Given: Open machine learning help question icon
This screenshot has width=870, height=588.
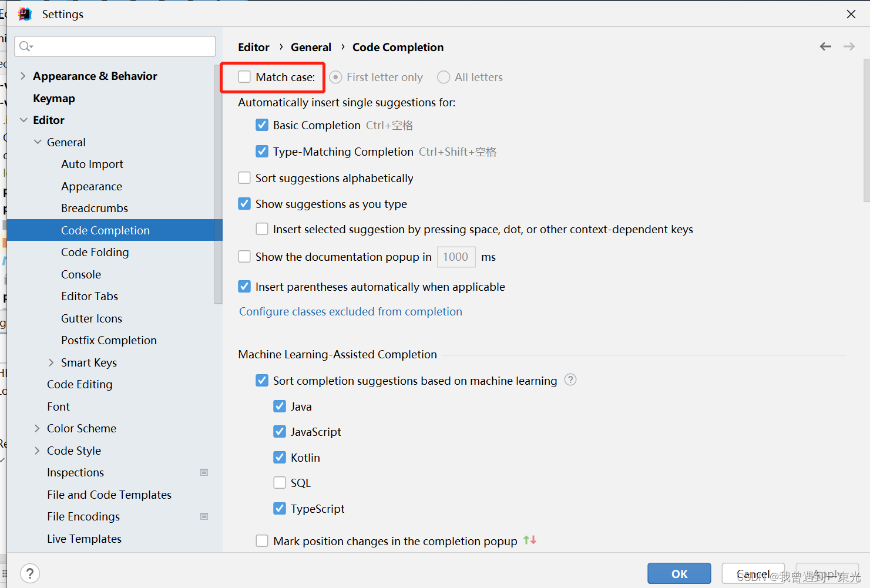Looking at the screenshot, I should pyautogui.click(x=570, y=380).
